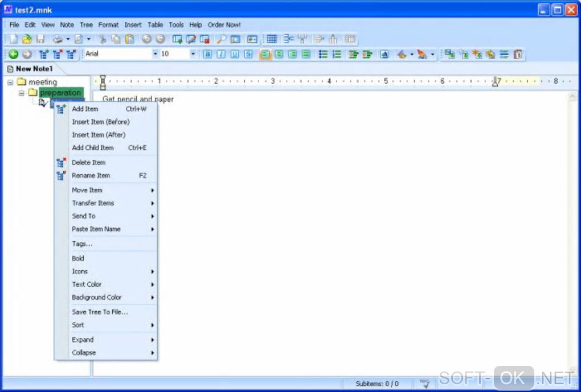Click the decrease indent icon
Image resolution: width=581 pixels, height=392 pixels.
[353, 54]
